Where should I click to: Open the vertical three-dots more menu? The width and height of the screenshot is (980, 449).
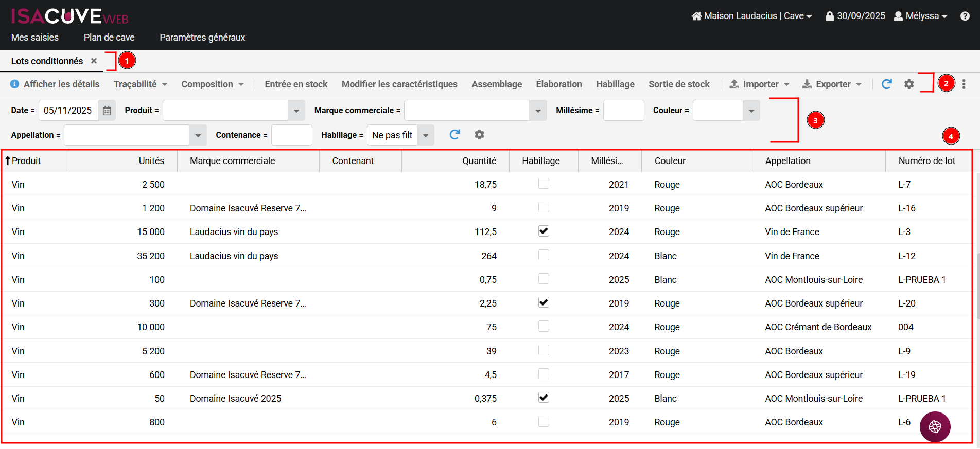click(x=964, y=84)
